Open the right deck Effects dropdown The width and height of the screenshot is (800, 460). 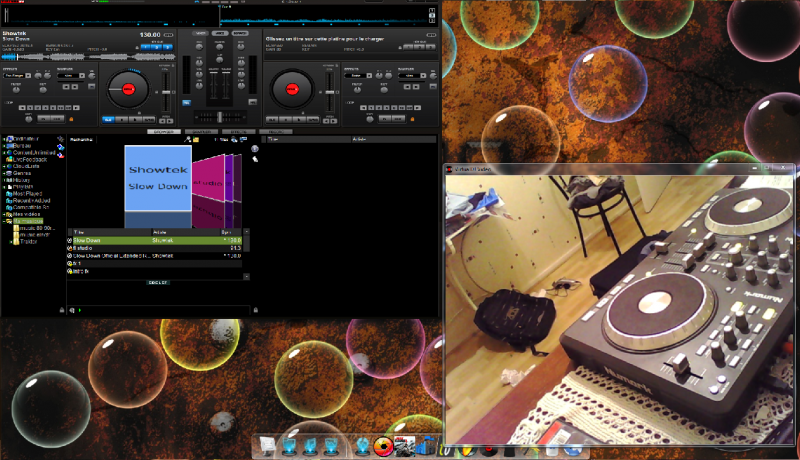pos(356,75)
